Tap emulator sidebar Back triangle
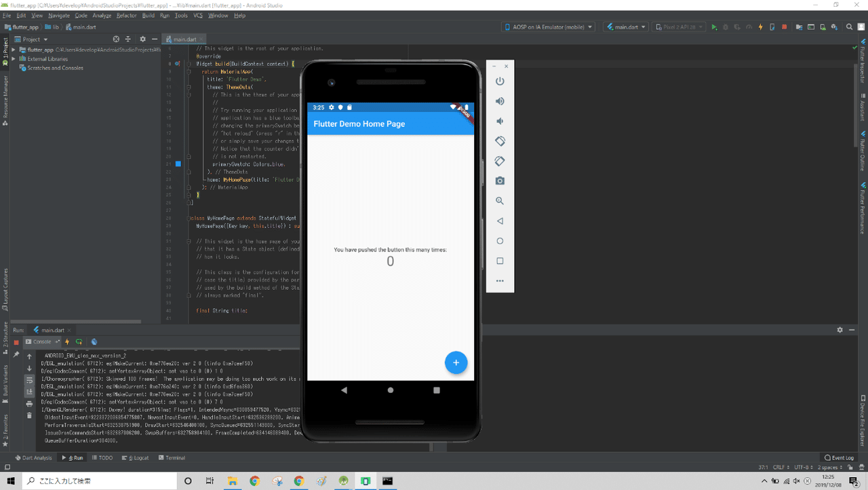This screenshot has height=490, width=868. click(x=500, y=221)
